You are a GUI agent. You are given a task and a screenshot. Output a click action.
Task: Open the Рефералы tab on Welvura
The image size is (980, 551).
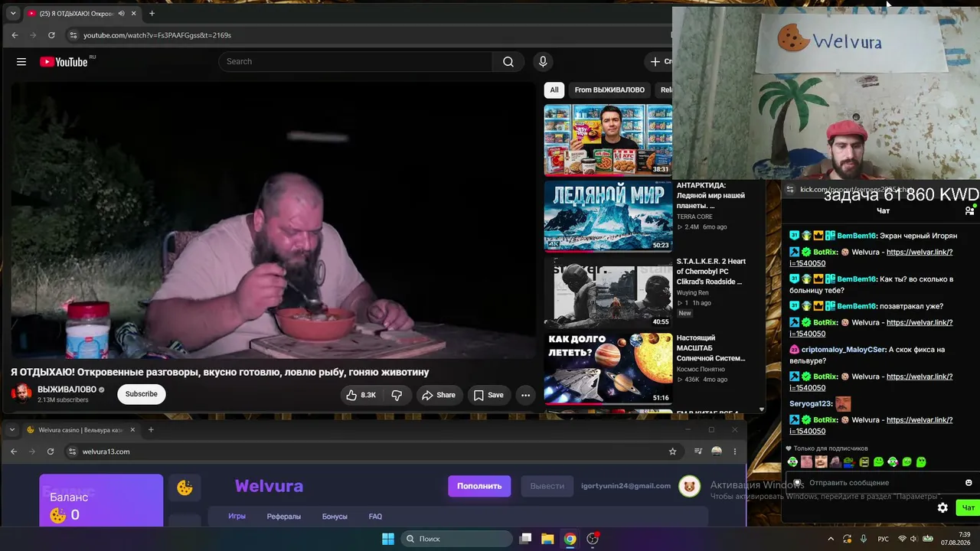point(284,517)
